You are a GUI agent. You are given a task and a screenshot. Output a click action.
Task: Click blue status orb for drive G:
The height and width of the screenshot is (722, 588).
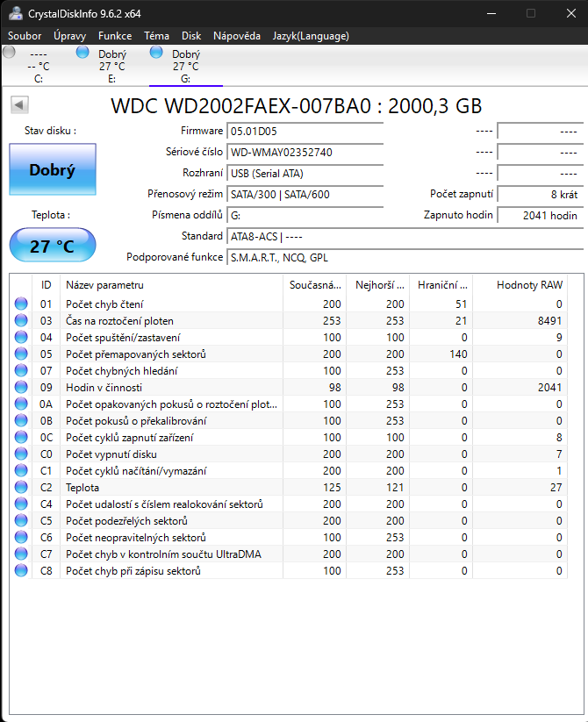click(156, 52)
